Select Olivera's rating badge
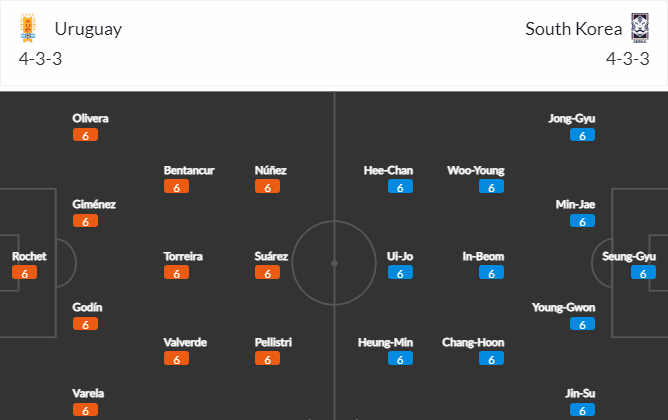The image size is (668, 420). pyautogui.click(x=85, y=135)
